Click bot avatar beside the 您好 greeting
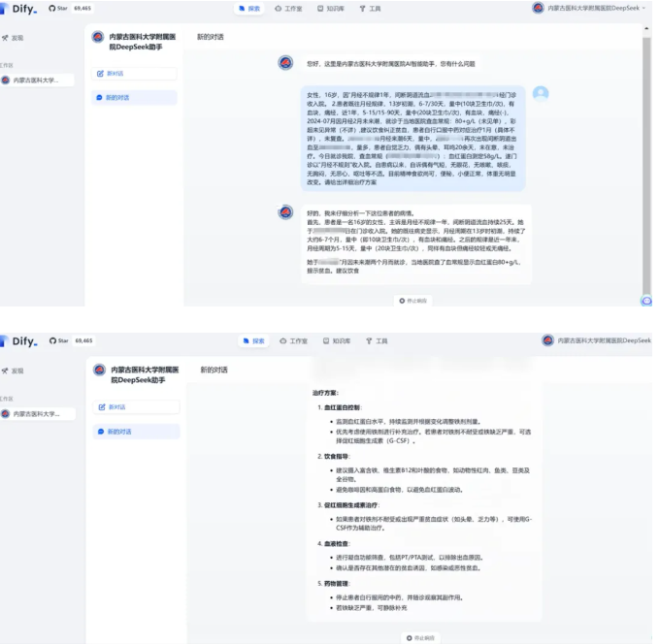660x644 pixels. (285, 63)
